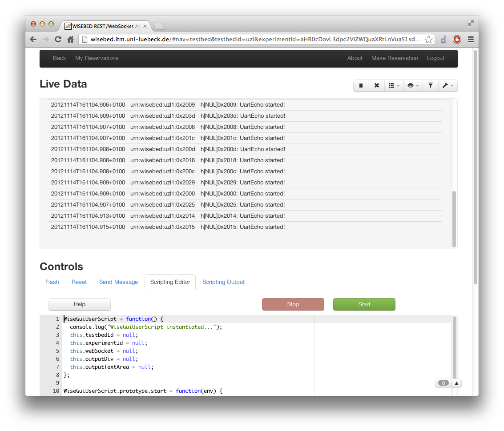Image resolution: width=504 pixels, height=431 pixels.
Task: Expand the notification panel with arrow button
Action: 456,383
